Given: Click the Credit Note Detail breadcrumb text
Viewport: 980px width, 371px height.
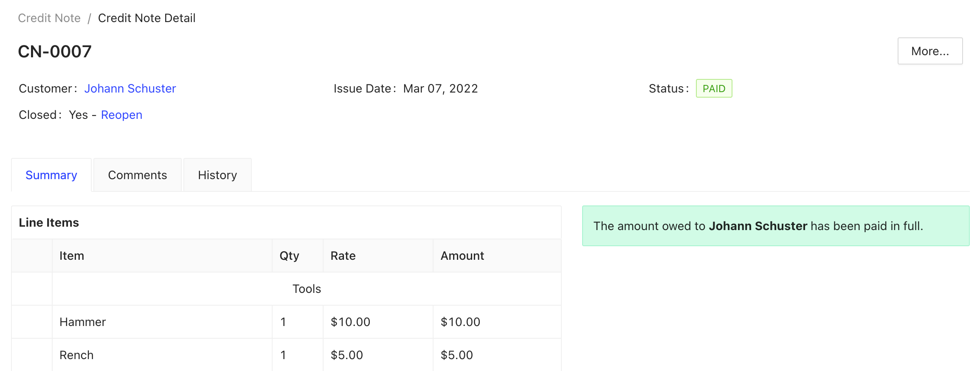Looking at the screenshot, I should coord(146,18).
